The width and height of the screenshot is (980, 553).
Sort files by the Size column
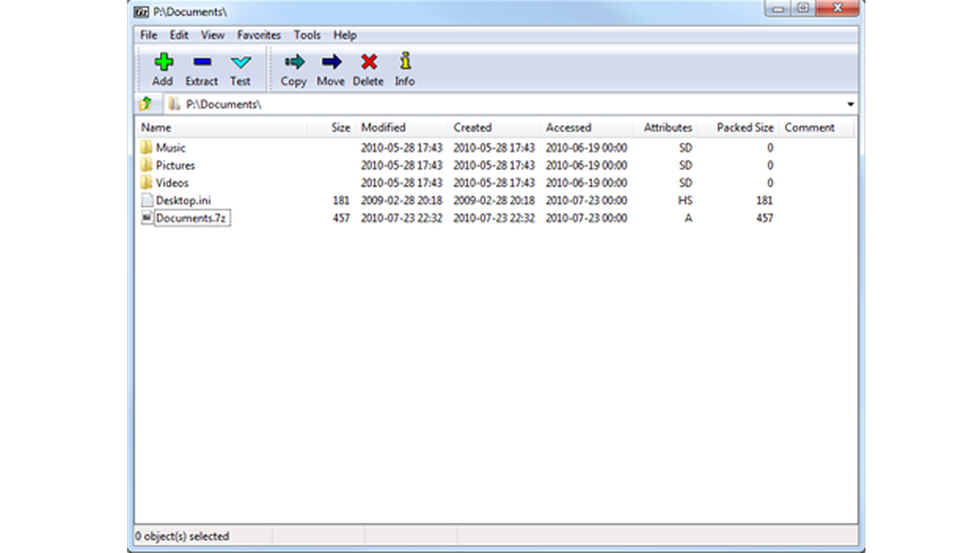340,127
